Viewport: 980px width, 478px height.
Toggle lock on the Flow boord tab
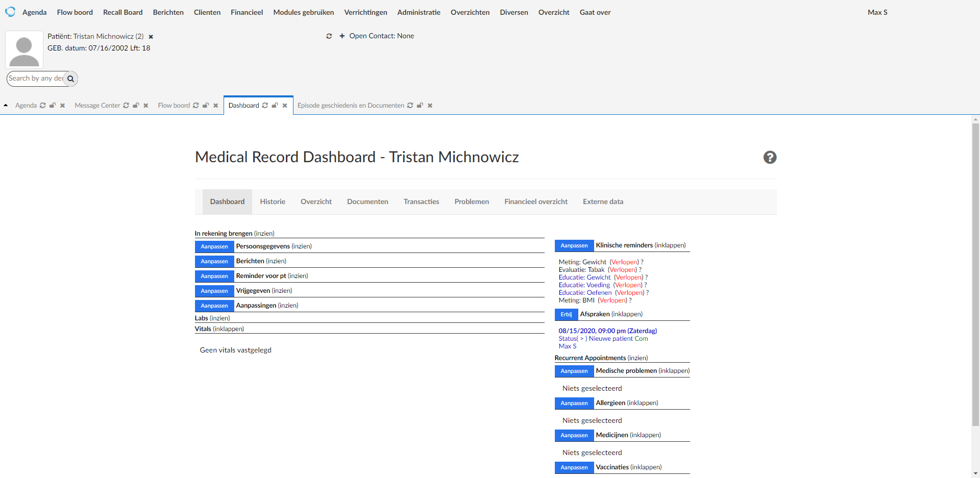206,106
